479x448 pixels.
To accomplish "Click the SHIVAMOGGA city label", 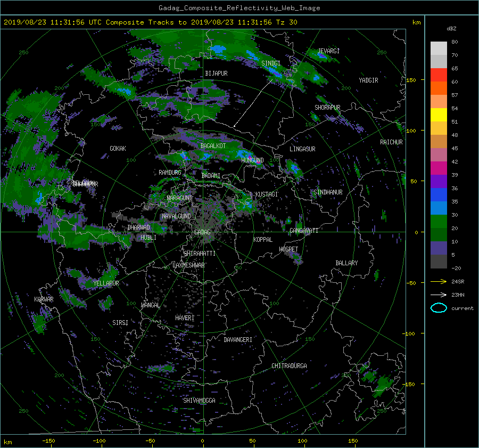I will [x=199, y=400].
